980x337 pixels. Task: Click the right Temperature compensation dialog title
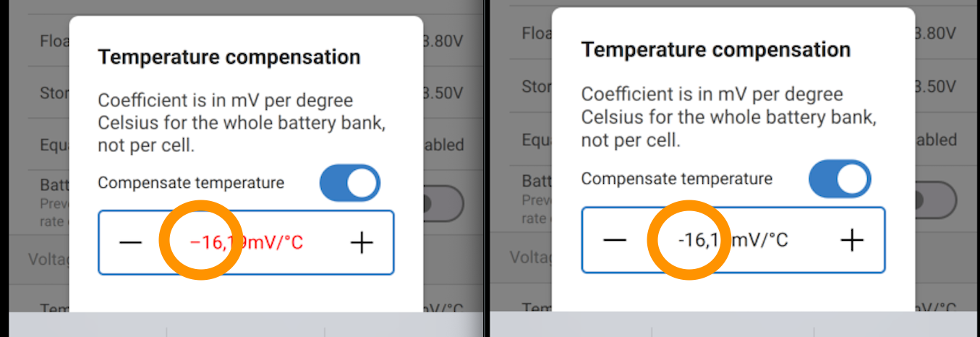click(x=715, y=50)
